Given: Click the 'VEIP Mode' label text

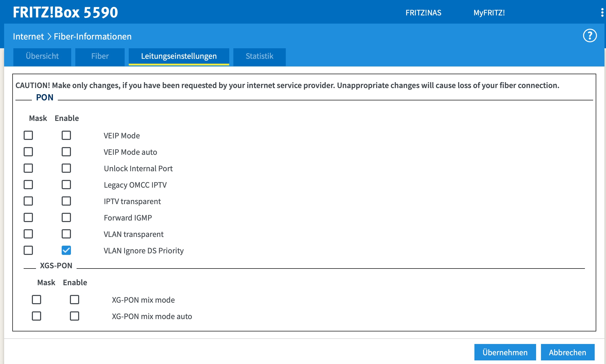Looking at the screenshot, I should [122, 136].
